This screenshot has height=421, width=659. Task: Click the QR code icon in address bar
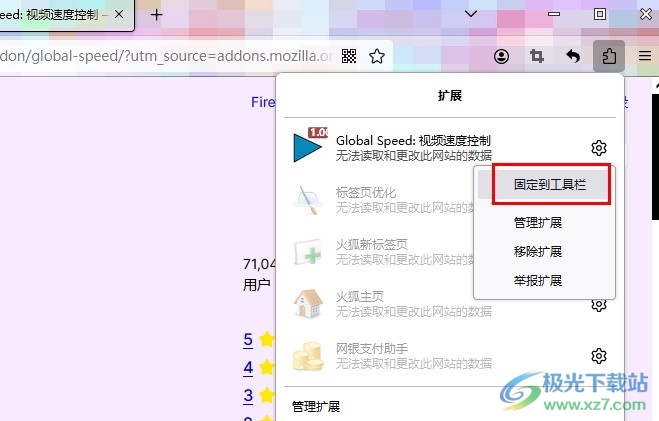point(349,56)
